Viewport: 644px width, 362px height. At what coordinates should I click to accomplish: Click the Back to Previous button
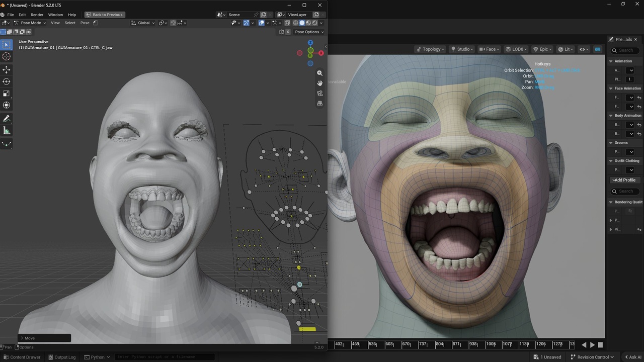104,15
